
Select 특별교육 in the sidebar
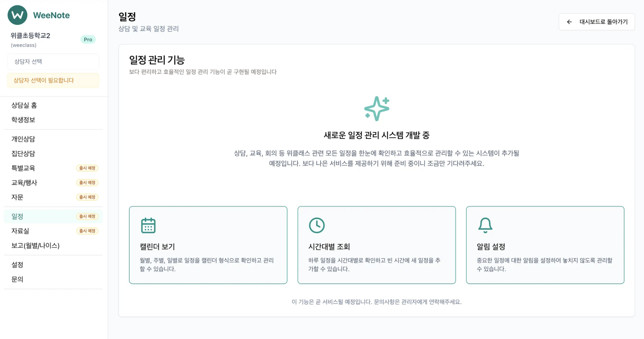click(23, 168)
